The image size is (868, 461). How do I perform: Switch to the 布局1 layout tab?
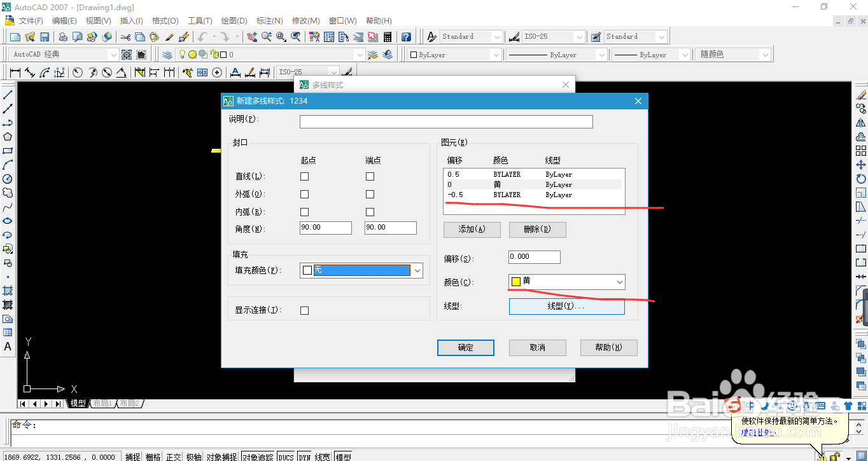coord(102,403)
